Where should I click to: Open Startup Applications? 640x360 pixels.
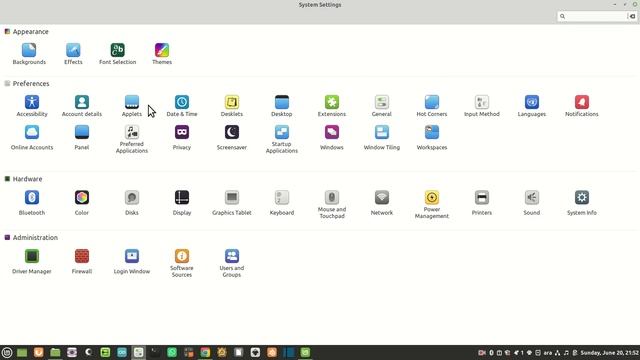(x=282, y=139)
